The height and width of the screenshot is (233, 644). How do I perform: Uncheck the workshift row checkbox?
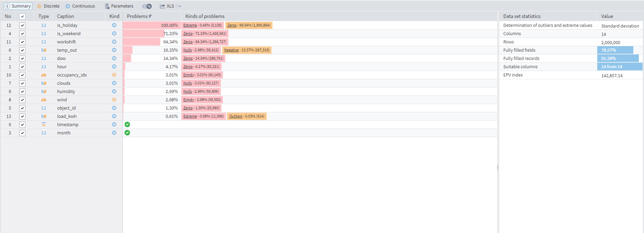tap(22, 42)
